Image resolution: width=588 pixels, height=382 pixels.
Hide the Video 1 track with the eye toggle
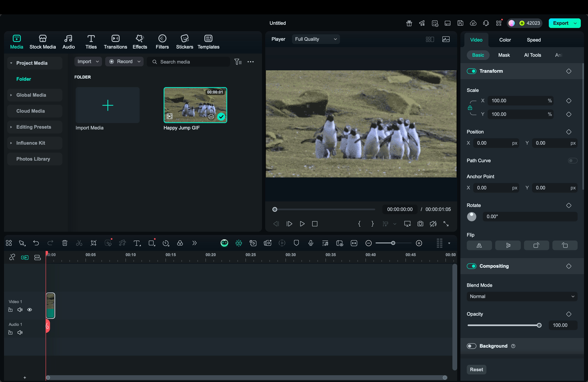click(x=30, y=310)
